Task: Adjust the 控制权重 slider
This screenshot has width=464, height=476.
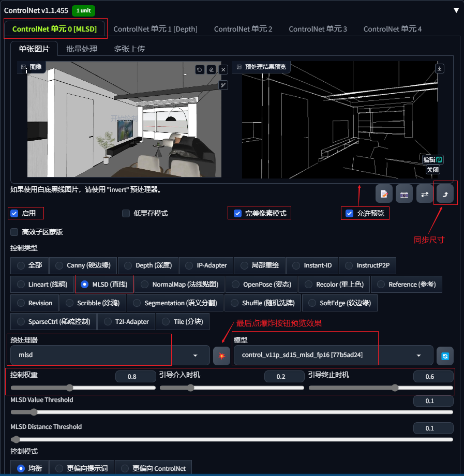Action: click(x=83, y=388)
